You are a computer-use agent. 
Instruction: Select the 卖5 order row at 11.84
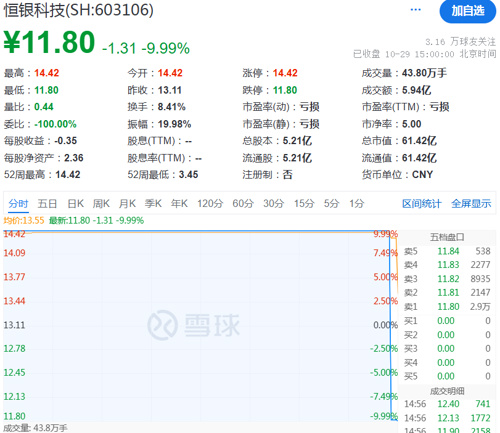(x=447, y=251)
